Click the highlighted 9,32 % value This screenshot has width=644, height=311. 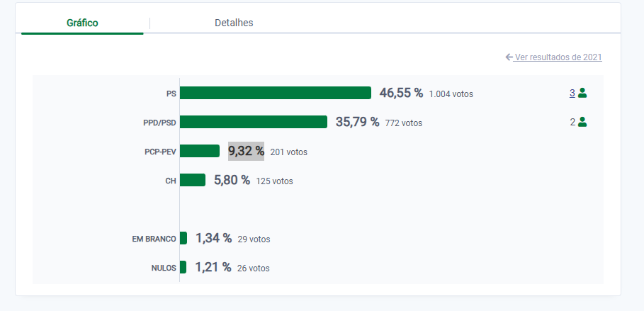[246, 151]
